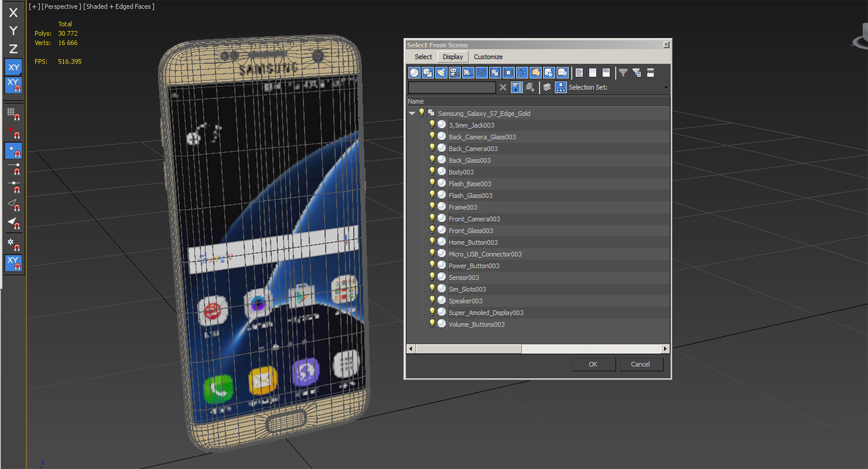
Task: Select the Speaker003 row
Action: [538, 301]
